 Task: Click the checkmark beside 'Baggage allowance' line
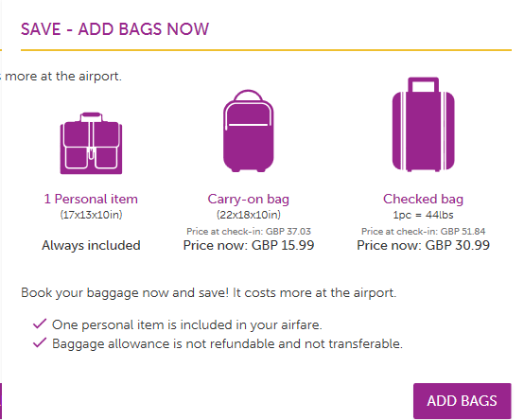(40, 342)
